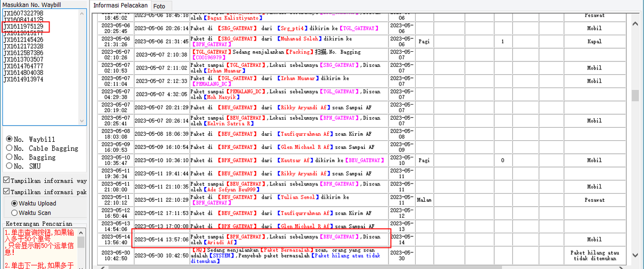Click Pagi in the 2023-05-10 10:36:10 row
This screenshot has height=269, width=644.
424,160
